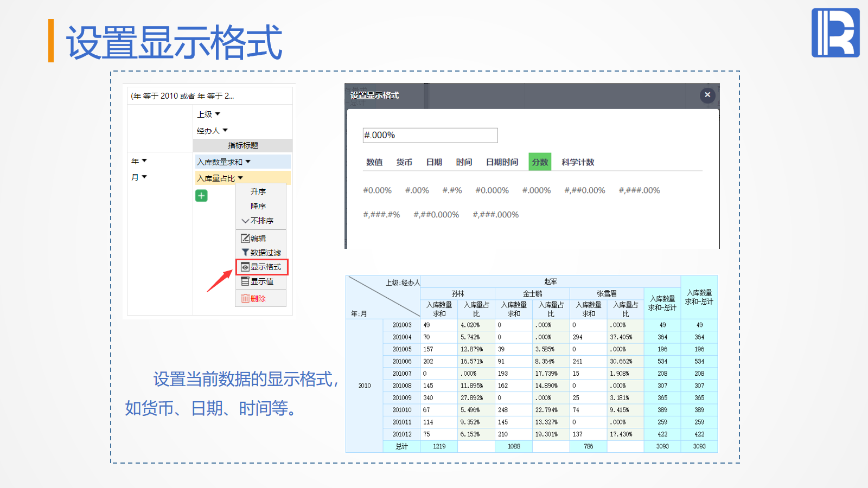Click the green plus add-indicator icon

click(201, 196)
